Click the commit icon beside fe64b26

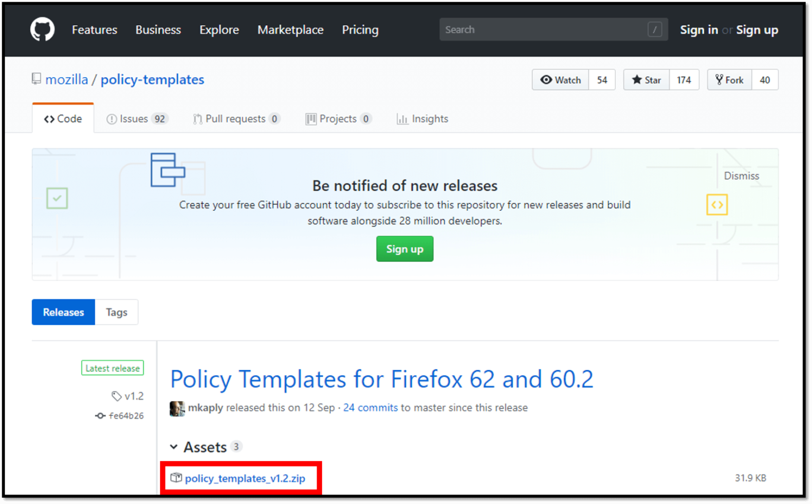pyautogui.click(x=100, y=416)
